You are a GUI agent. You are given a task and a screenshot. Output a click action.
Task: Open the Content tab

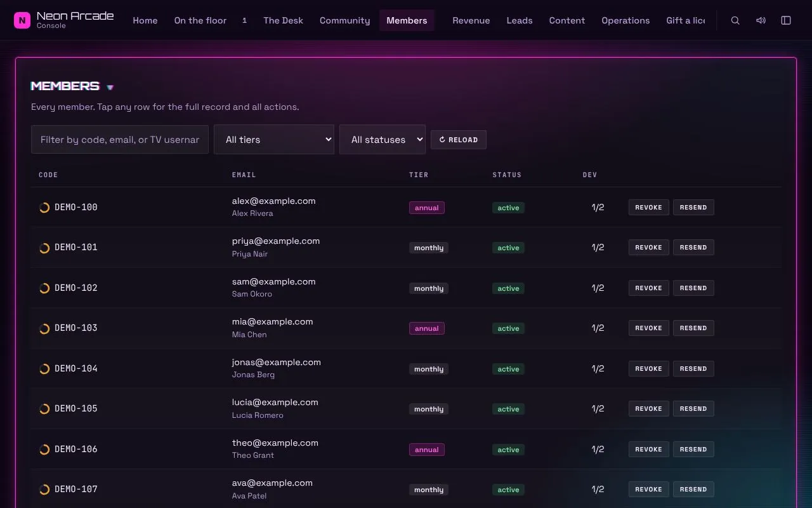coord(567,20)
